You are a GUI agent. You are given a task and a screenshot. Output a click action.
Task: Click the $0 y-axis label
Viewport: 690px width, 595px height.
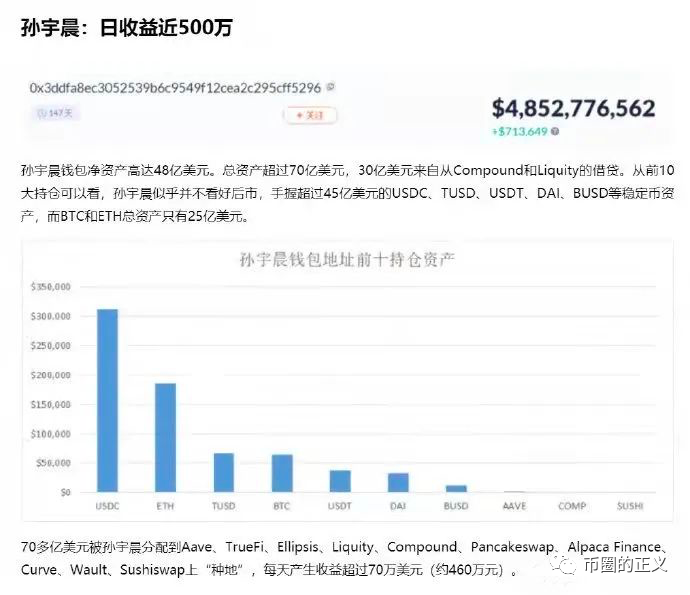tap(66, 492)
